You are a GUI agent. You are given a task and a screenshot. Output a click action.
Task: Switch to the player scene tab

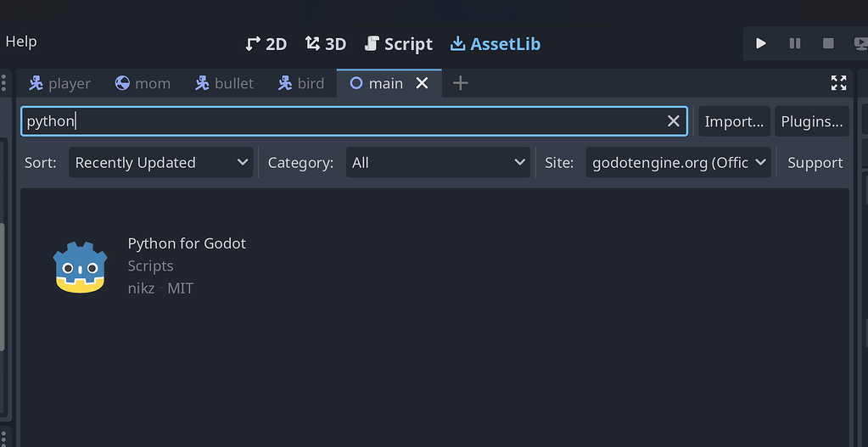coord(59,83)
